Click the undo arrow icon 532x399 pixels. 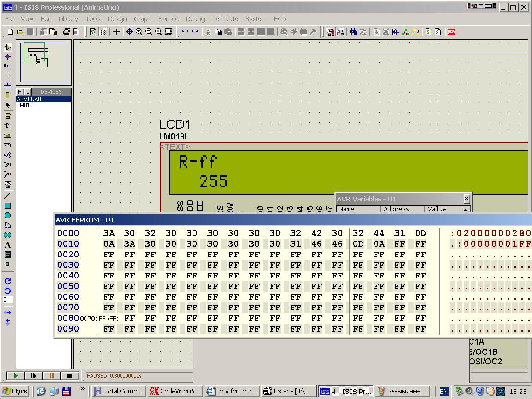pos(185,32)
